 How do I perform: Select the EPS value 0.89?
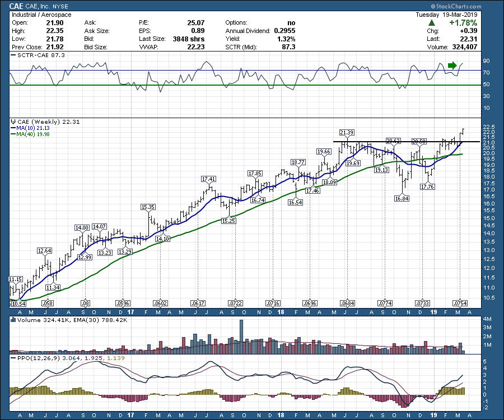(x=198, y=31)
